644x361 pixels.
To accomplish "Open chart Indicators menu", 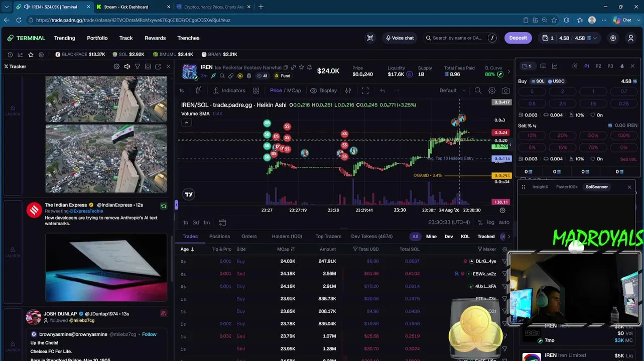I will 229,91.
